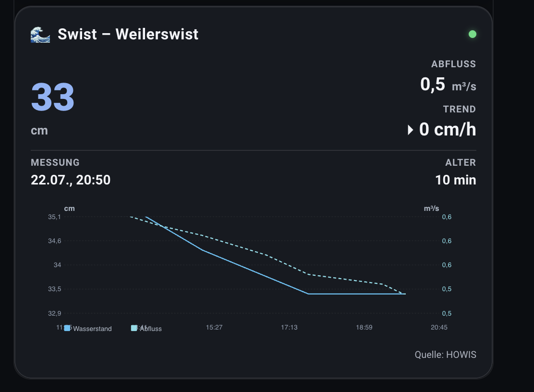Click the wave emoji icon
534x392 pixels.
[x=40, y=35]
